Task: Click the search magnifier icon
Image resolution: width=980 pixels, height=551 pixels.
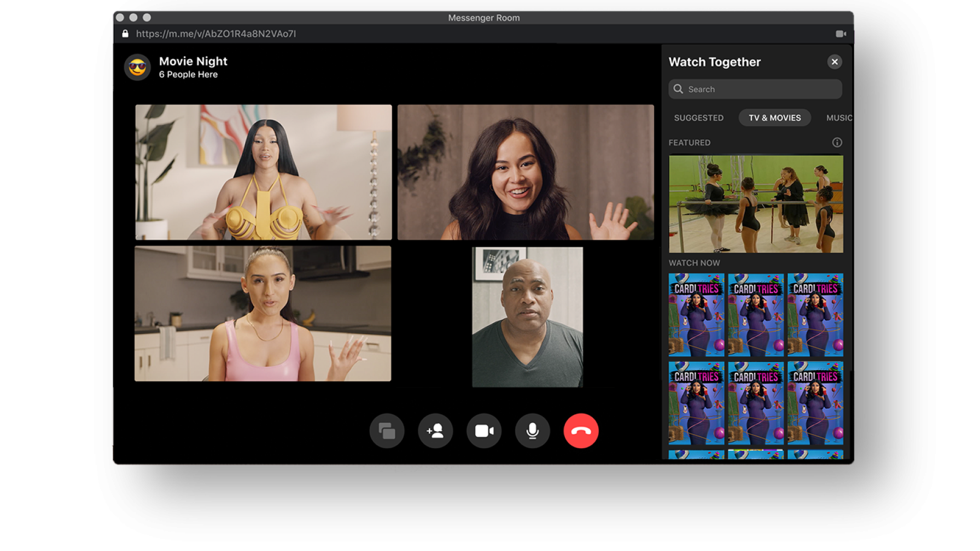Action: 678,89
